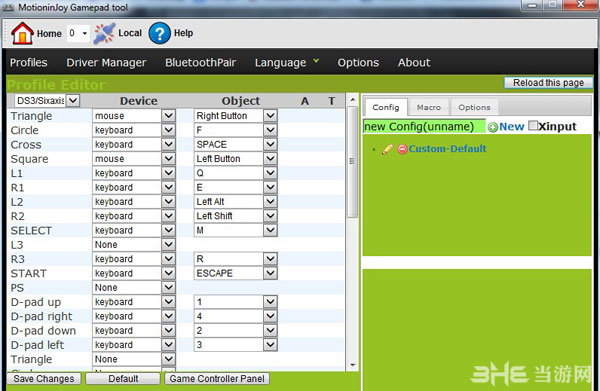Viewport: 600px width, 391px height.
Task: Open the Cross object dropdown showing SPACE
Action: coord(235,144)
